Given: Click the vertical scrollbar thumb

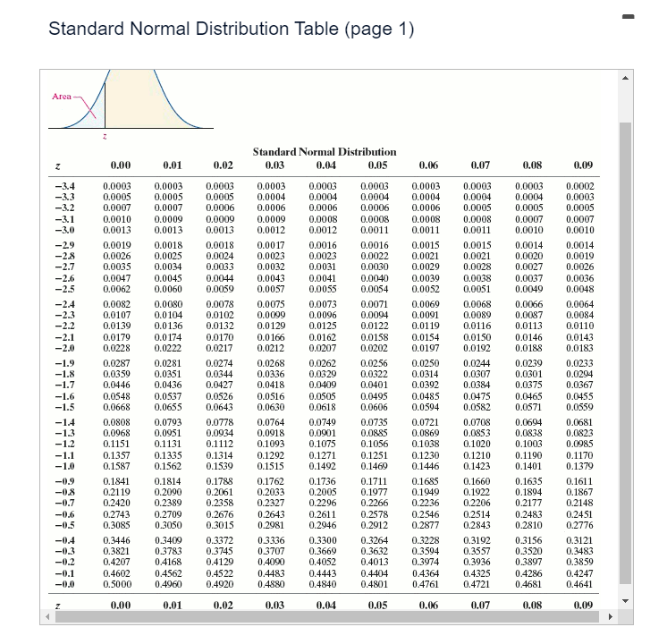Looking at the screenshot, I should [x=626, y=353].
